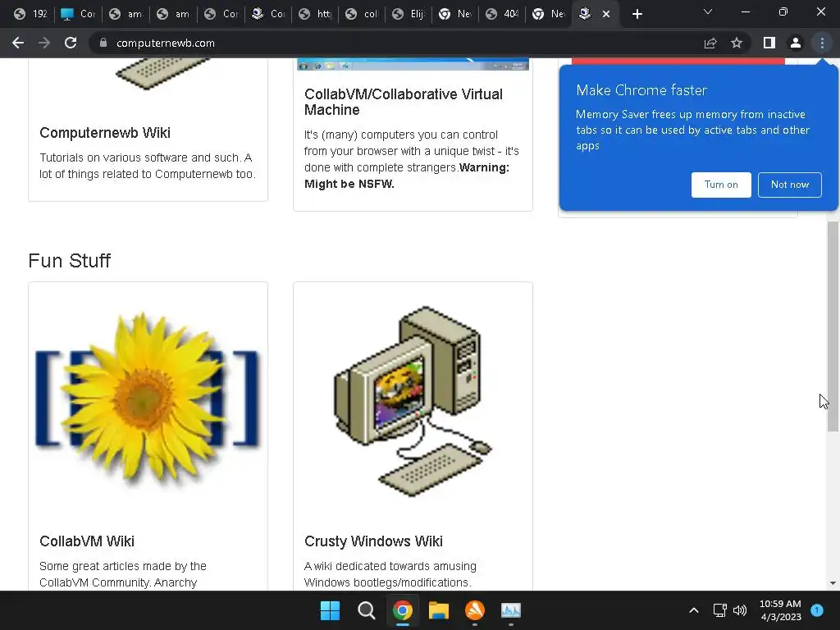The width and height of the screenshot is (840, 630).
Task: Click the scrollbar down arrow
Action: click(x=833, y=583)
